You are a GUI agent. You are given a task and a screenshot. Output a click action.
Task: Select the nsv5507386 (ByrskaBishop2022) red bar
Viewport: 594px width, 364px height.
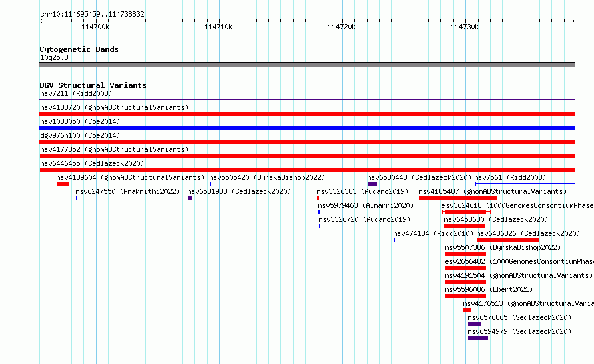465,254
